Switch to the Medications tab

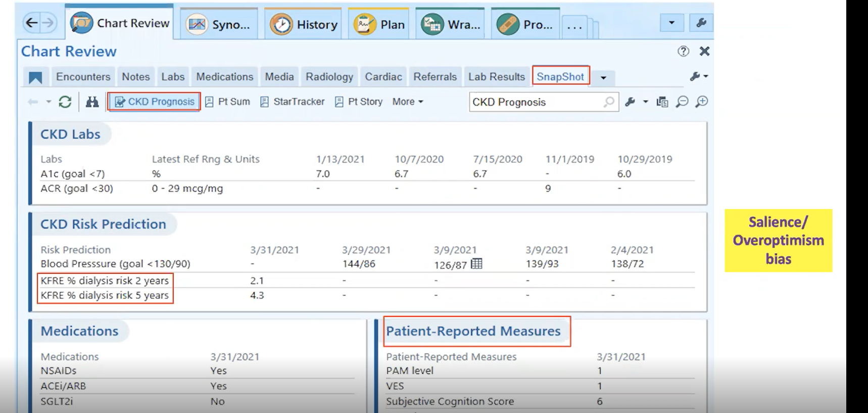pyautogui.click(x=224, y=77)
